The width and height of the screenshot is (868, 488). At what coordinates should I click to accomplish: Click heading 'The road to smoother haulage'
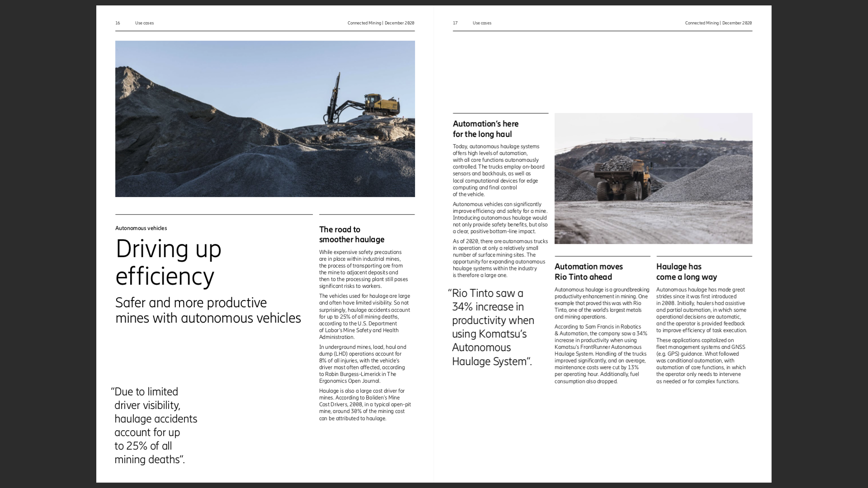coord(352,235)
